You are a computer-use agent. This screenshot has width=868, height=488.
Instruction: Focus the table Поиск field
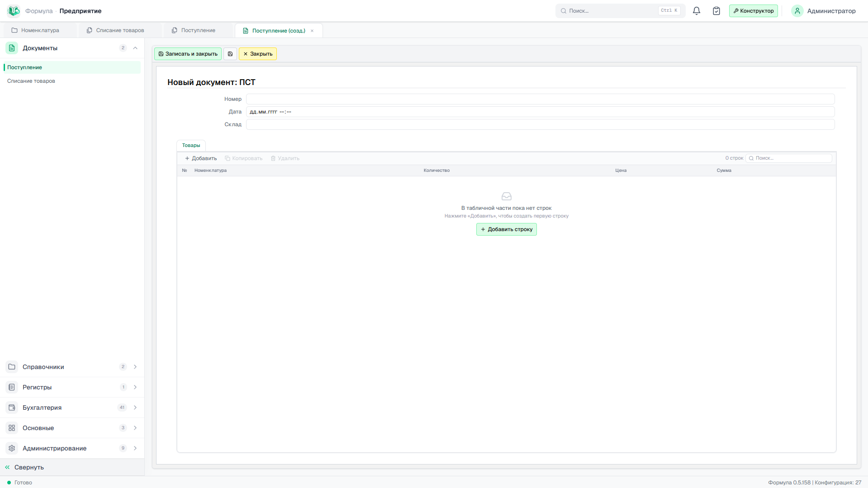tap(789, 158)
